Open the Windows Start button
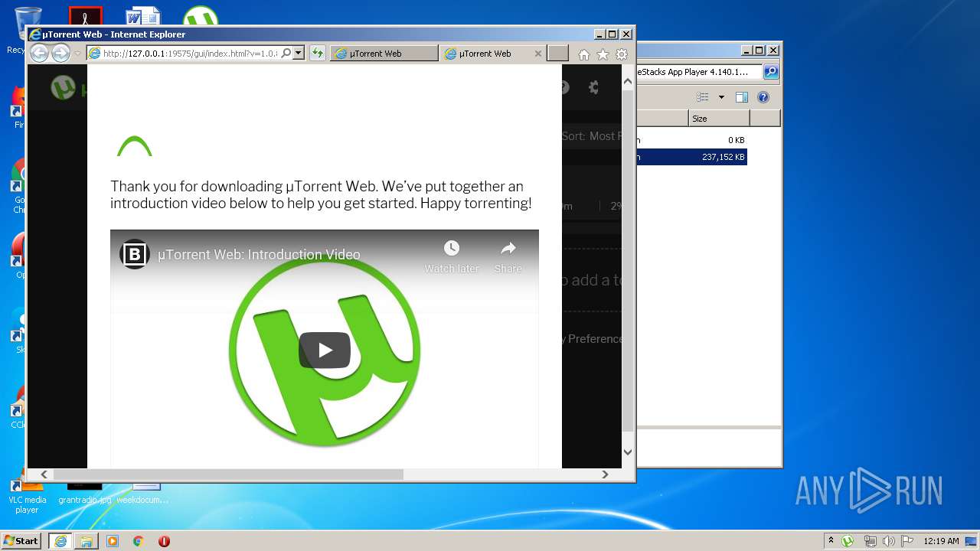This screenshot has height=551, width=980. 21,541
